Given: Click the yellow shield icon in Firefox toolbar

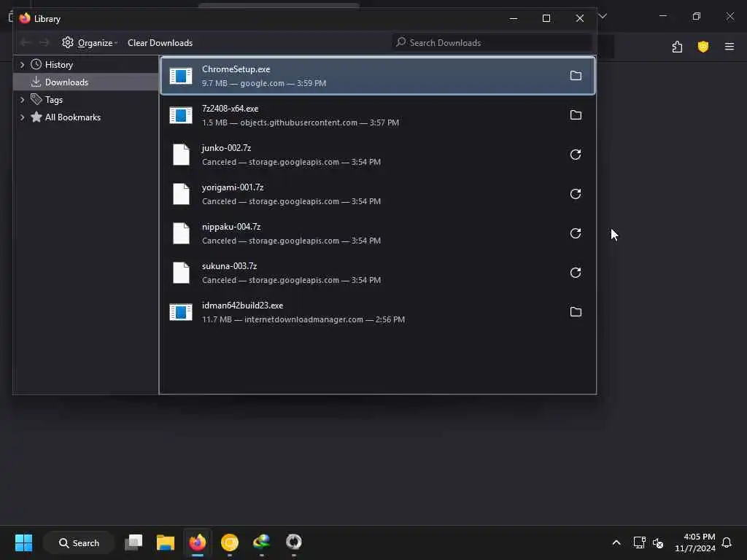Looking at the screenshot, I should tap(703, 47).
